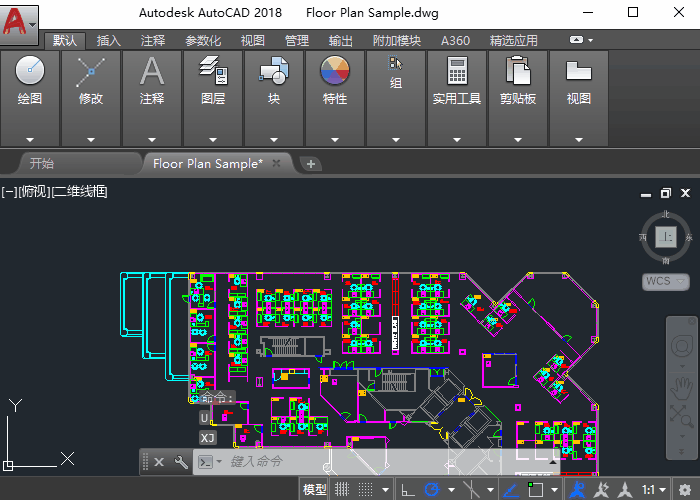Open object snap settings dropdown arrow
Viewport: 700px width, 500px height.
pos(554,490)
